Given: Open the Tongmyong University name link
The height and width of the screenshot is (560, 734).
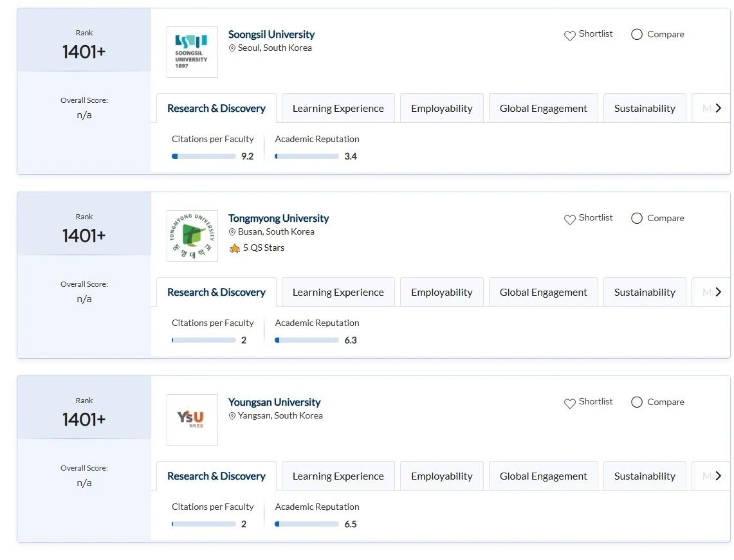Looking at the screenshot, I should (278, 218).
